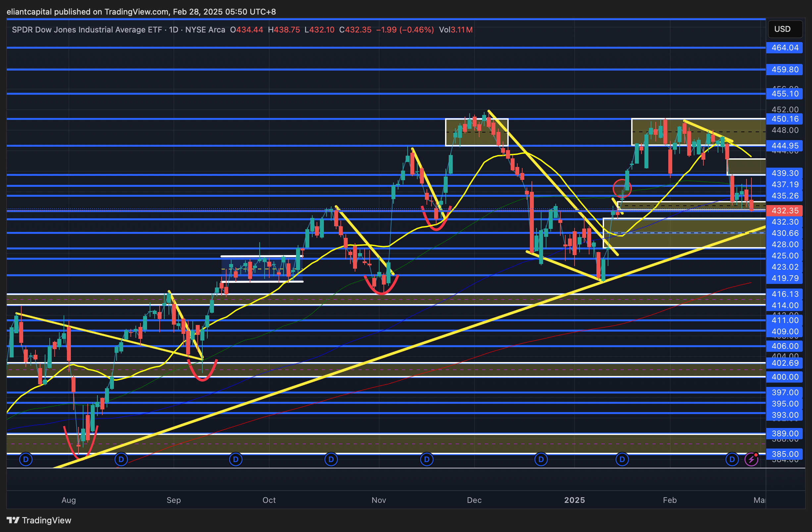
Task: Click the 414.00 price level label
Action: point(784,305)
